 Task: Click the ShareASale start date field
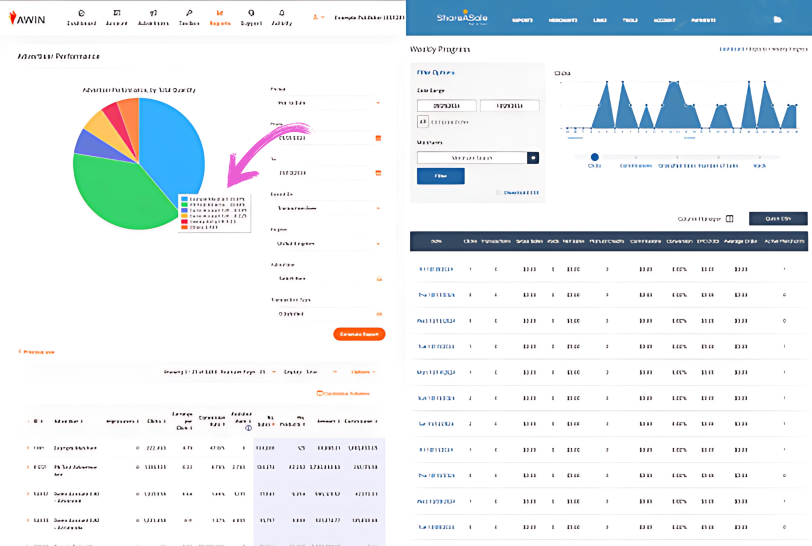(446, 106)
